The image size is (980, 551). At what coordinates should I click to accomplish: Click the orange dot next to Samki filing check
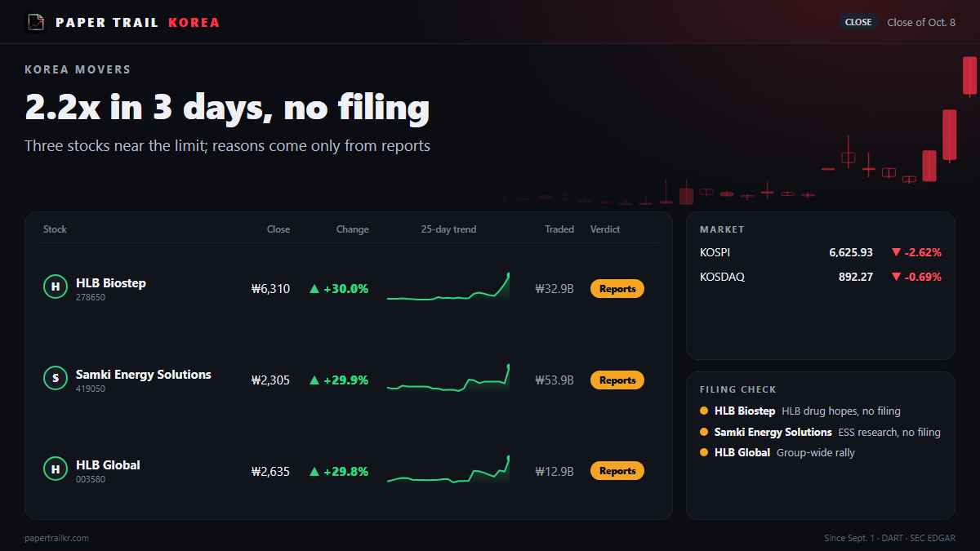click(704, 432)
